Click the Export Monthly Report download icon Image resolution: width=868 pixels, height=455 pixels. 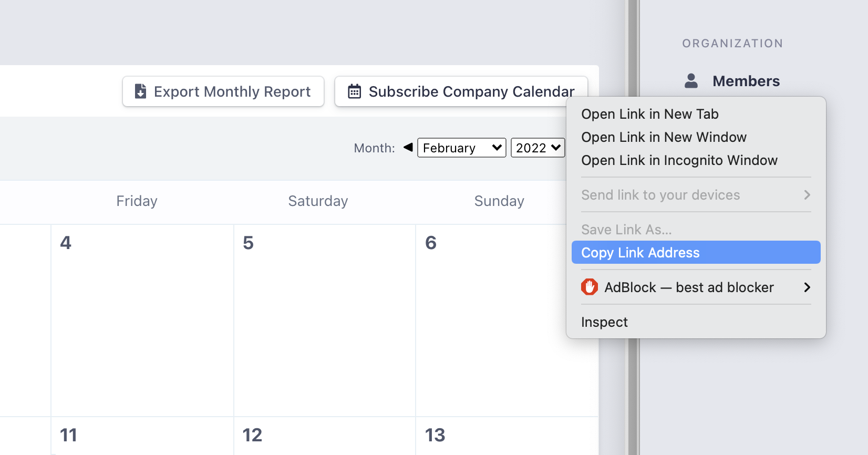140,91
